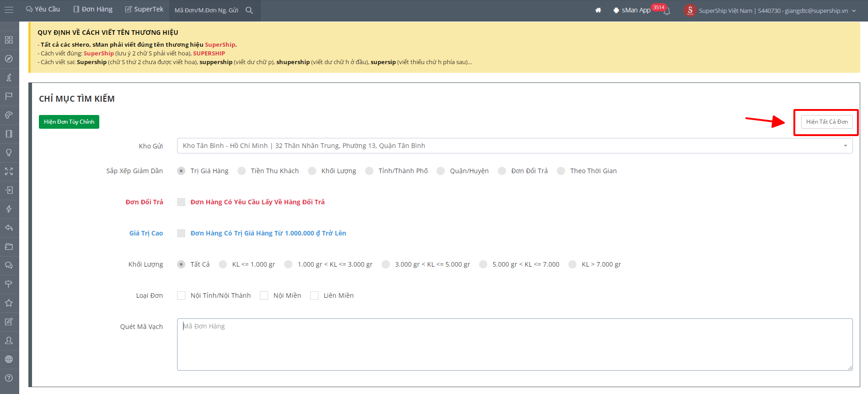868x394 pixels.
Task: Click Hiện Tất Cả Đơn button
Action: pos(827,122)
